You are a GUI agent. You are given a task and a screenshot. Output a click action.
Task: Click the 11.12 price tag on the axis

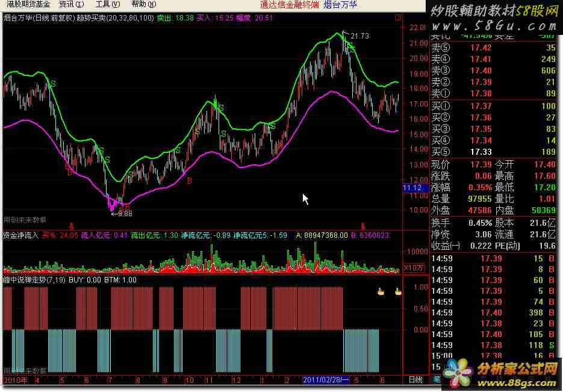(x=414, y=188)
